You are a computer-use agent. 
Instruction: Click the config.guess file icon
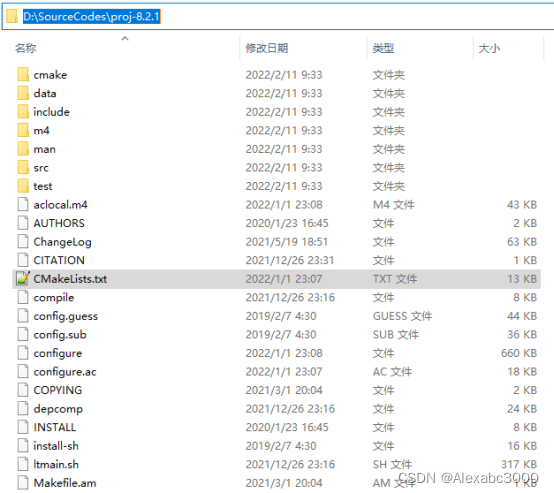tap(23, 316)
